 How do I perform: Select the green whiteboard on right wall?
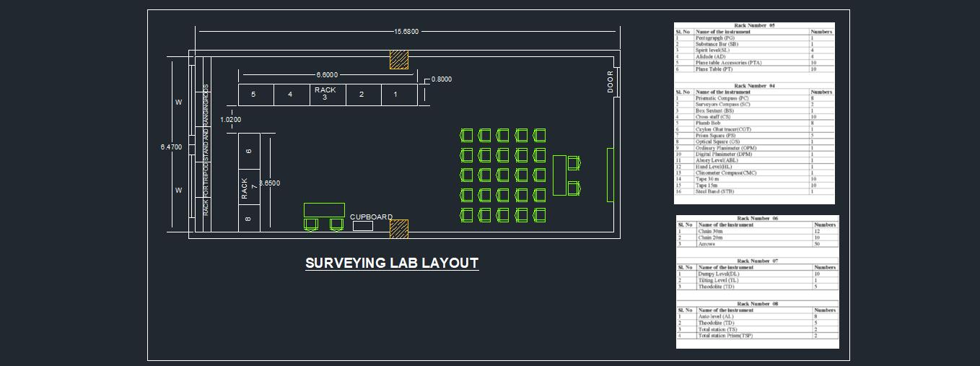click(610, 175)
